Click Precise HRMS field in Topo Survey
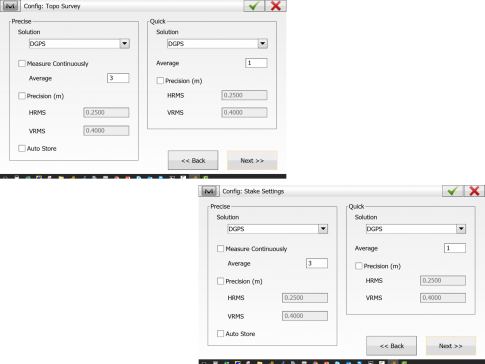485x364 pixels. pyautogui.click(x=106, y=113)
